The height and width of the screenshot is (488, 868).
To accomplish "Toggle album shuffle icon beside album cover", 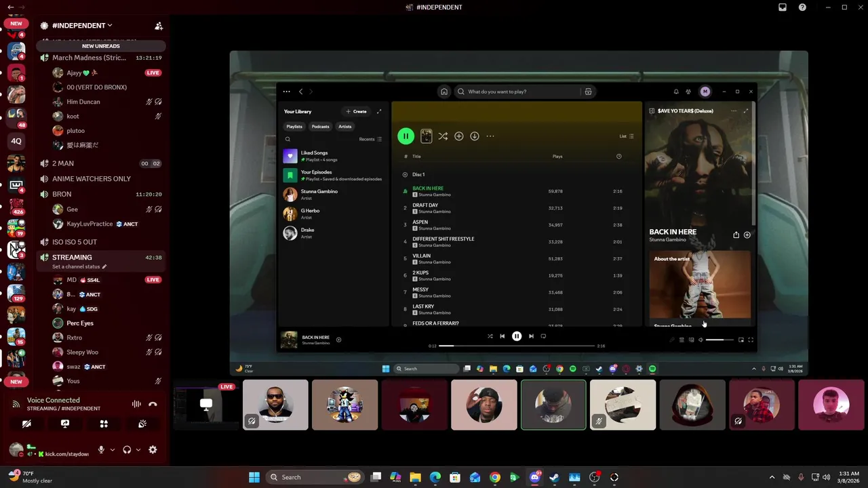I will tap(443, 136).
